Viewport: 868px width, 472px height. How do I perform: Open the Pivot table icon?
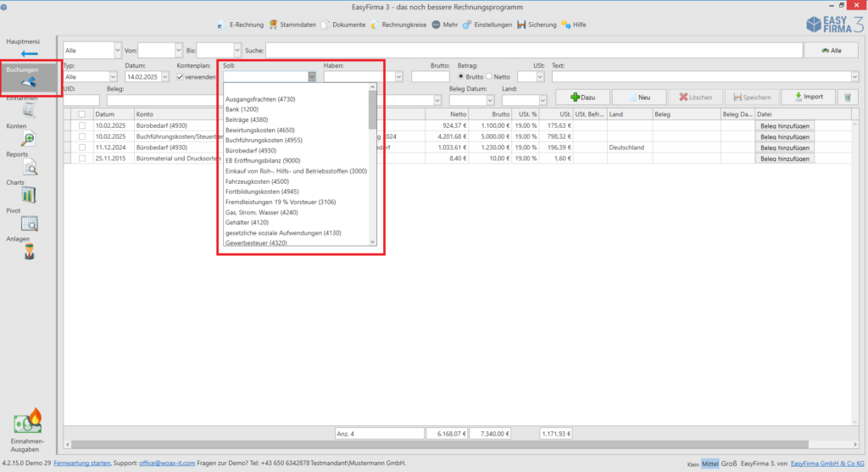click(x=30, y=224)
